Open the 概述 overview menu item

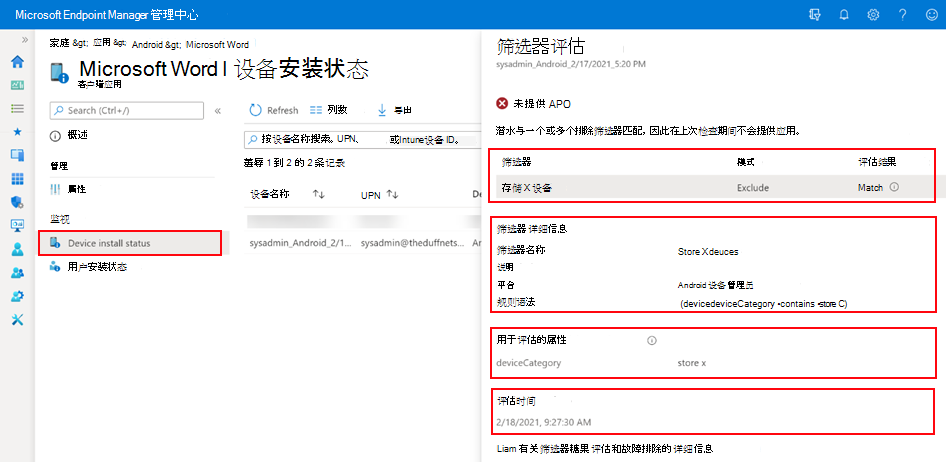[x=77, y=136]
